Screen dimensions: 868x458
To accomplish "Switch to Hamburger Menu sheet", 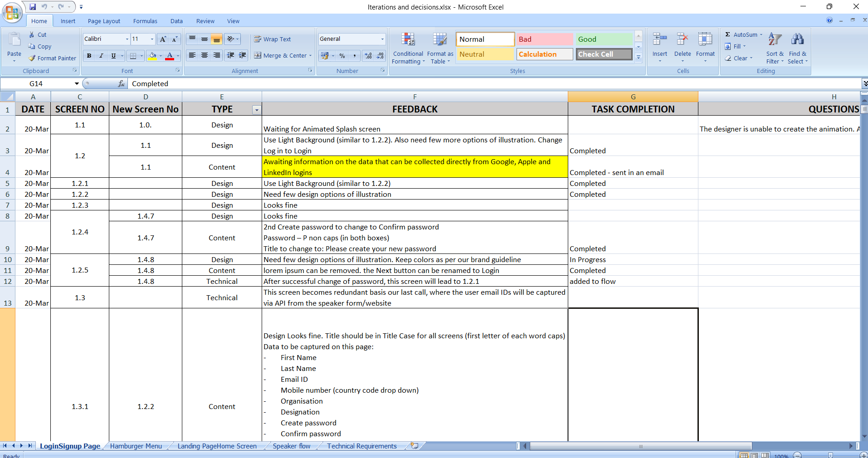I will [136, 446].
